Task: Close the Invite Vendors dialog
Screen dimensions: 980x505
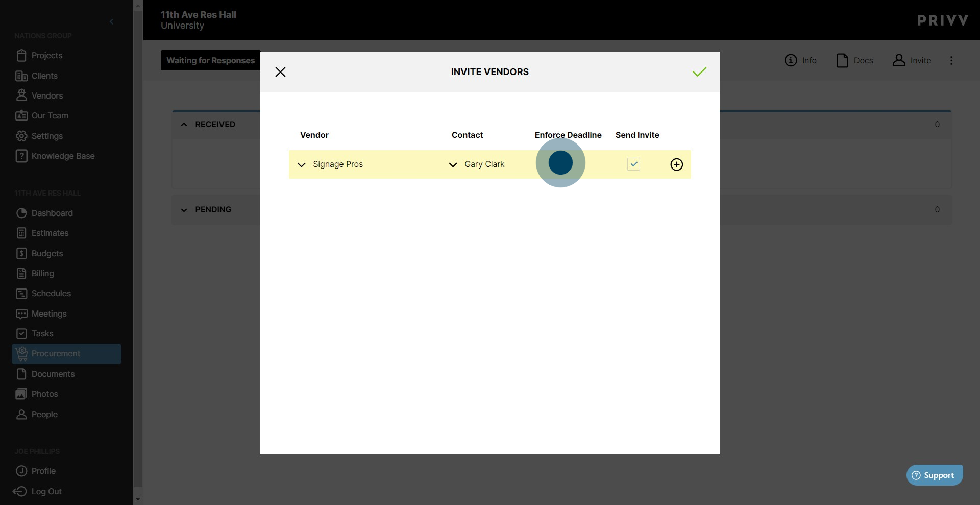Action: tap(280, 72)
